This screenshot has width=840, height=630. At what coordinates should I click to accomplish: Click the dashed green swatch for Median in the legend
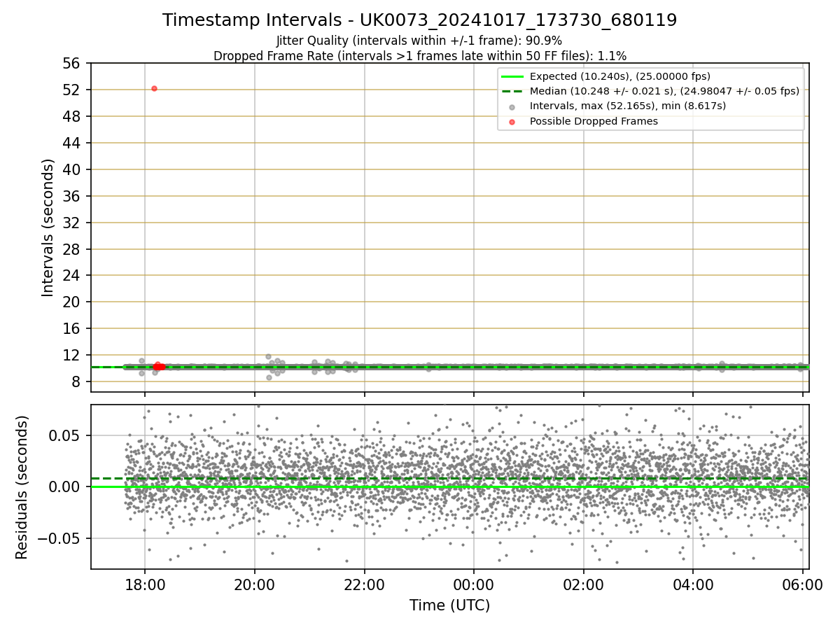(x=513, y=92)
